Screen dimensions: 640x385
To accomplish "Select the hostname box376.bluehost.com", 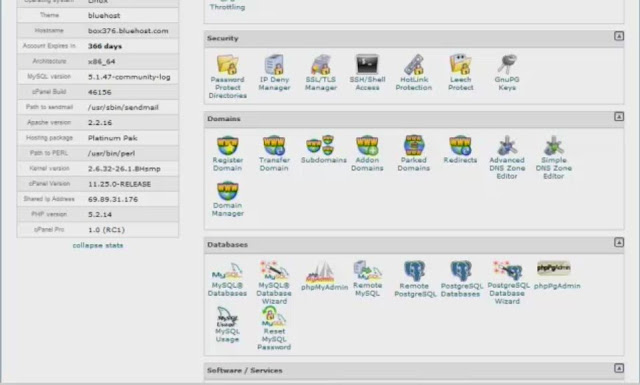I will click(x=128, y=31).
